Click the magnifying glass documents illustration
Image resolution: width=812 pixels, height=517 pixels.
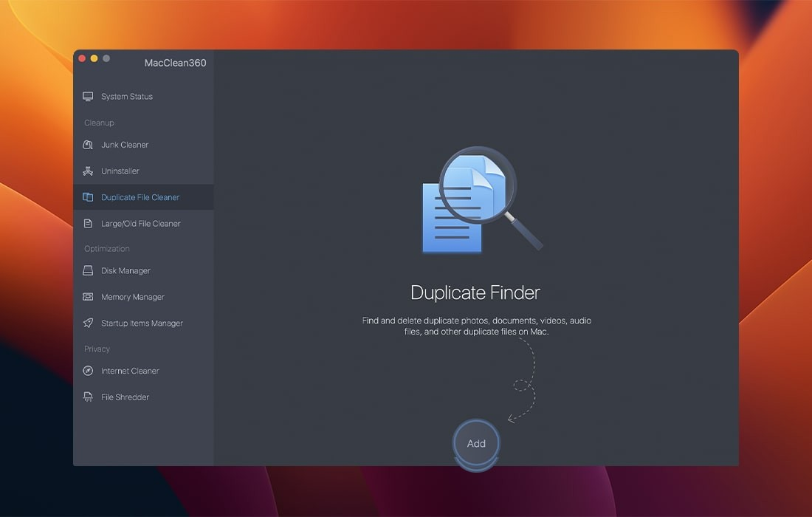(480, 201)
